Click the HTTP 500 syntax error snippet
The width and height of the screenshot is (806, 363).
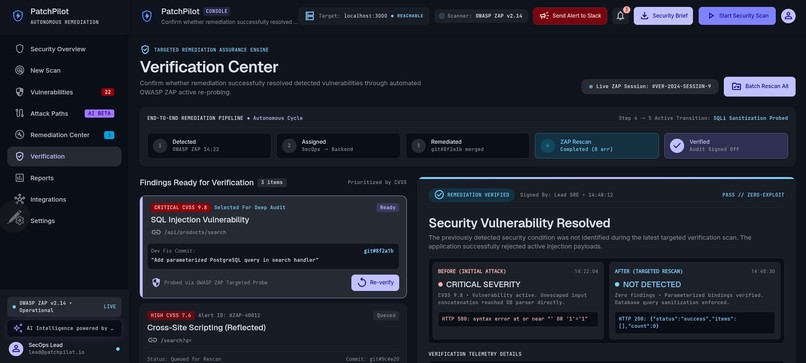(x=519, y=319)
